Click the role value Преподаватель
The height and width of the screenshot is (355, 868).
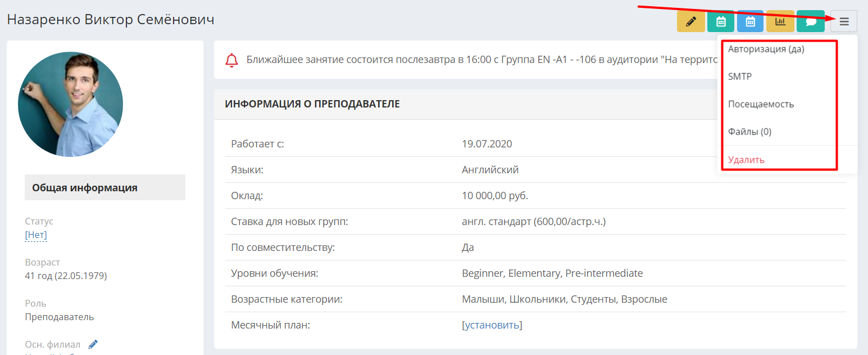59,317
